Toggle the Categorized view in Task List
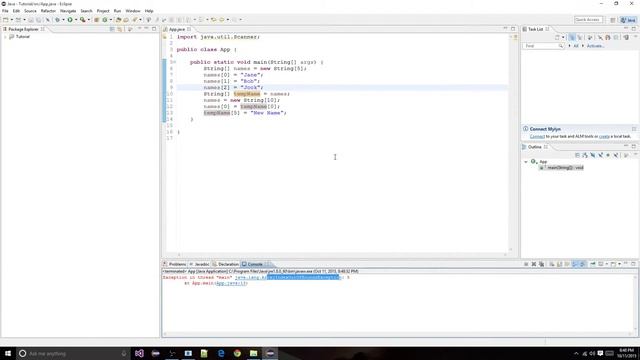The image size is (640, 360). (x=572, y=38)
